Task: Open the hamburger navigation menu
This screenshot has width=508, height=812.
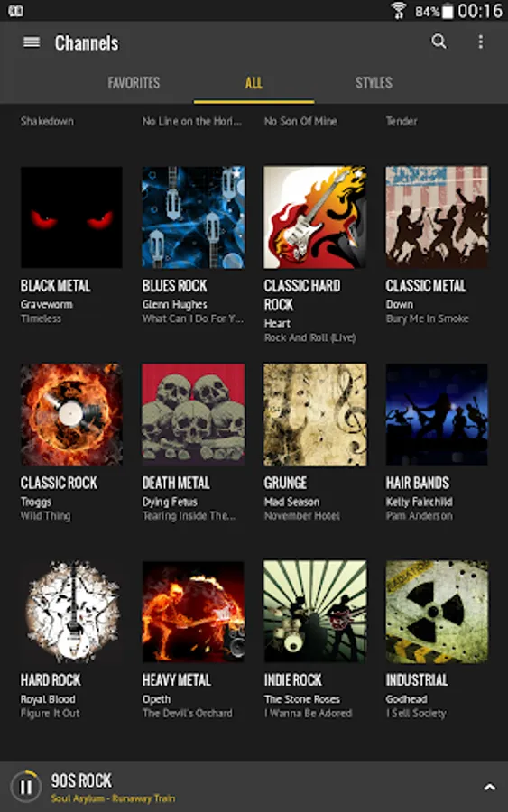Action: 32,42
